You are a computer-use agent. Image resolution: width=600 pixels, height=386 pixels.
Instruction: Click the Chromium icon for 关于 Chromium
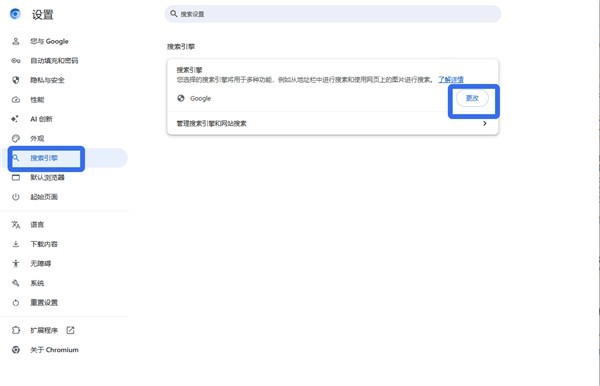(x=16, y=350)
